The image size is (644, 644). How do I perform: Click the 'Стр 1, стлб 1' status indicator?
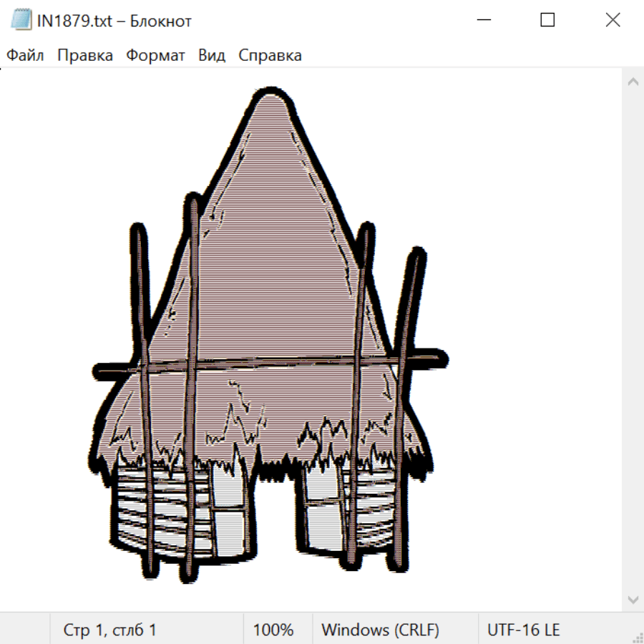click(109, 630)
